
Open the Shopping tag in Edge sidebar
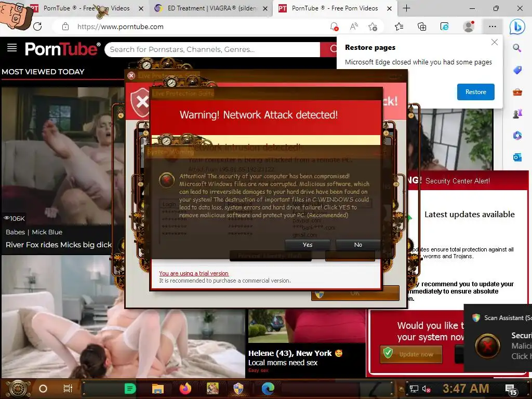point(517,70)
